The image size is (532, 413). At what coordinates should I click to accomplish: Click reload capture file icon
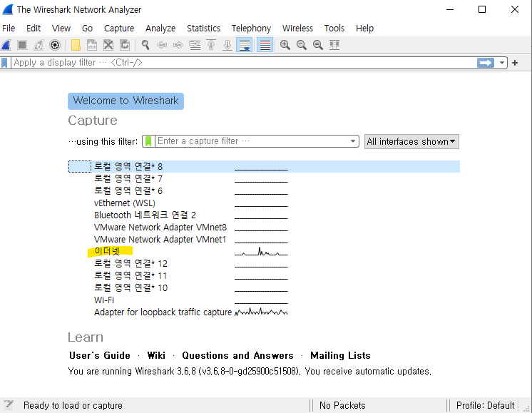125,45
